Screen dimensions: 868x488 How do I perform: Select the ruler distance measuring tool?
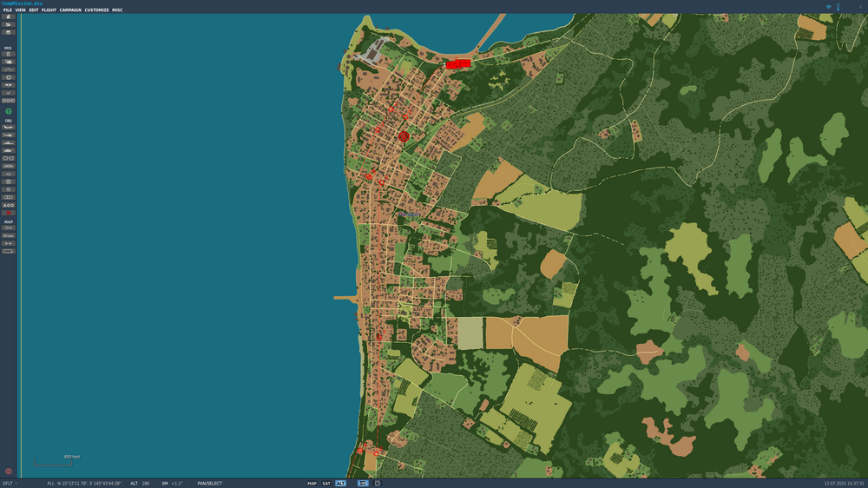click(x=9, y=243)
